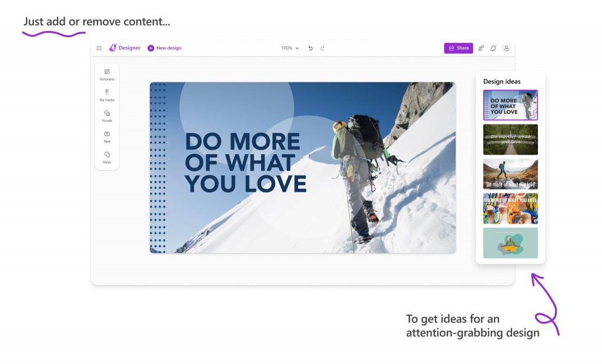Open the My media panel
The height and width of the screenshot is (364, 602).
tap(107, 95)
